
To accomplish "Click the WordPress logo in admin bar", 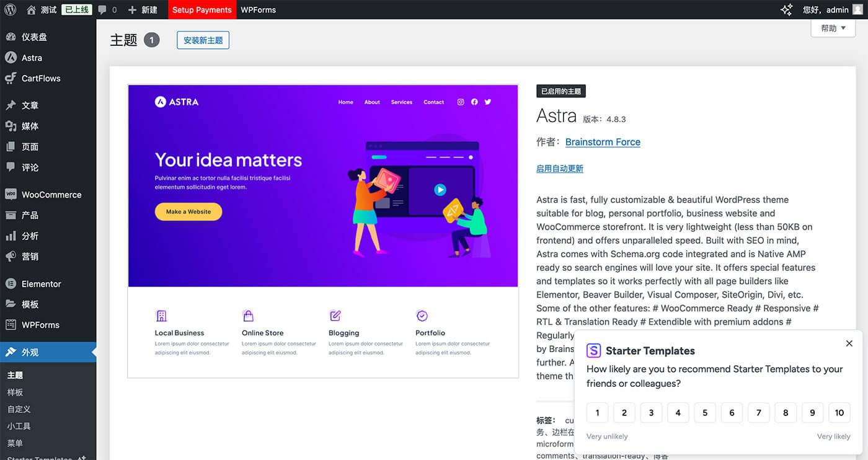I will click(x=10, y=9).
